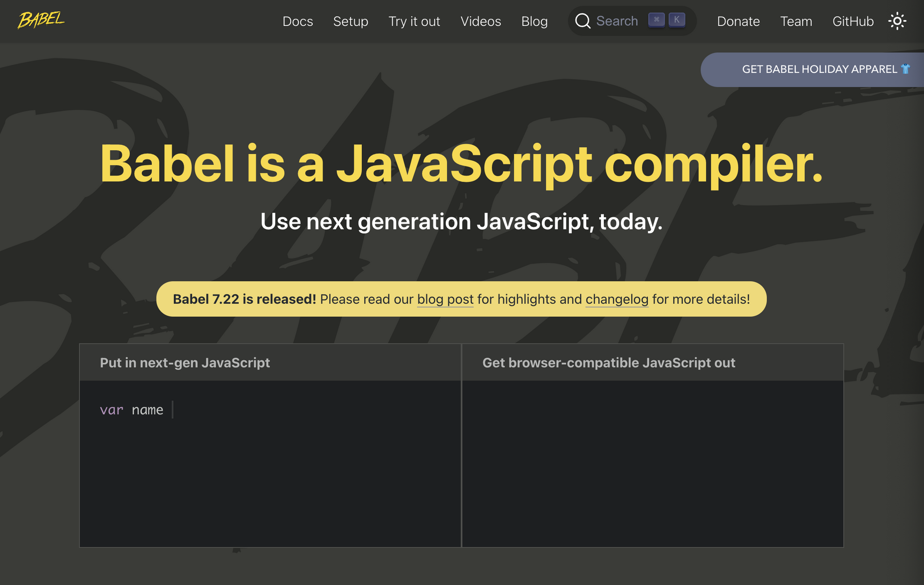Open the changelog link in the release banner
Viewport: 924px width, 585px height.
point(617,299)
